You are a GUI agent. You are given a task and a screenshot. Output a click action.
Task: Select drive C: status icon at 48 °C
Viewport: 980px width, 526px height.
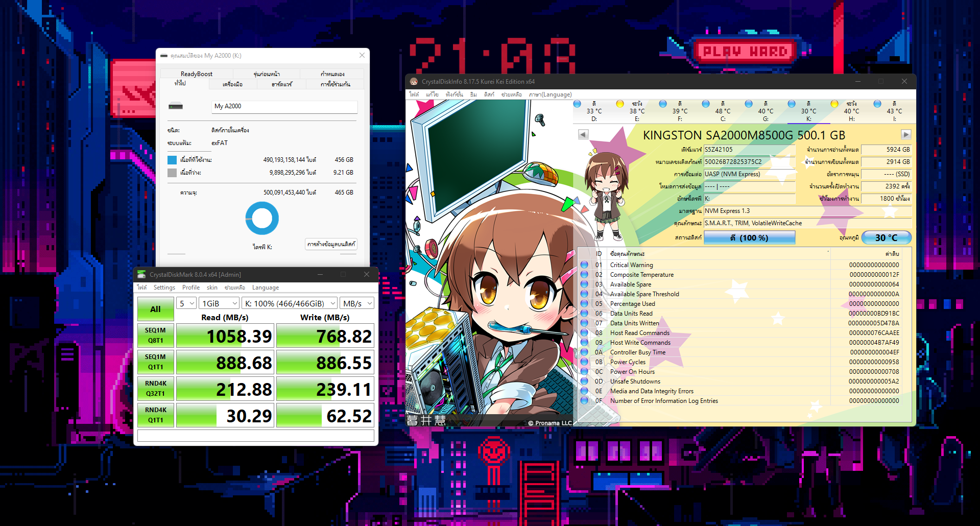pos(706,104)
